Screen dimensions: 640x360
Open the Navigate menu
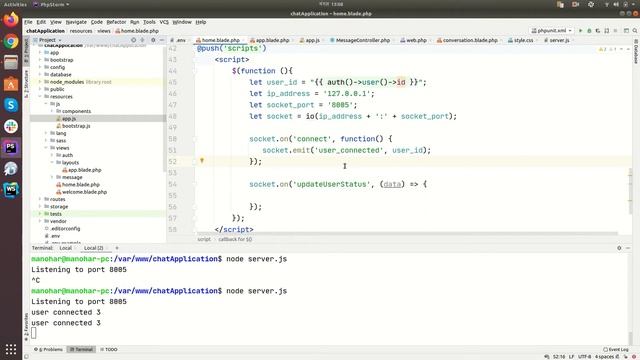pyautogui.click(x=76, y=22)
